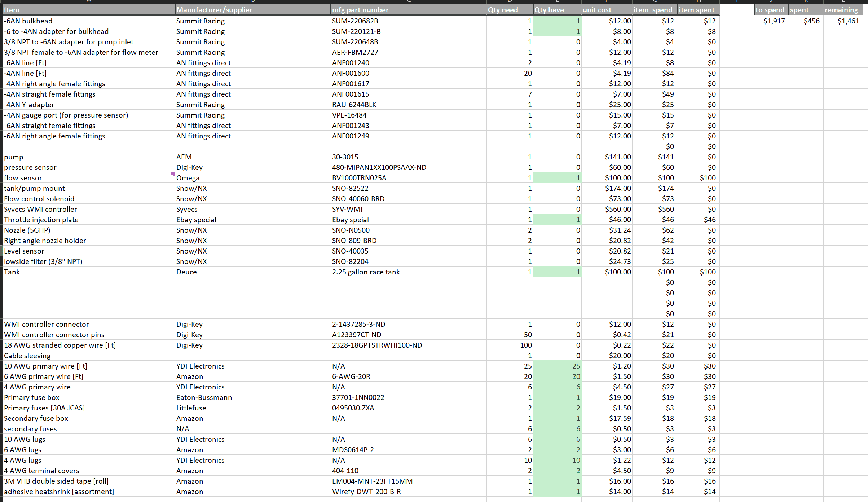
Task: Select part number BV1000TRN025A
Action: [409, 178]
